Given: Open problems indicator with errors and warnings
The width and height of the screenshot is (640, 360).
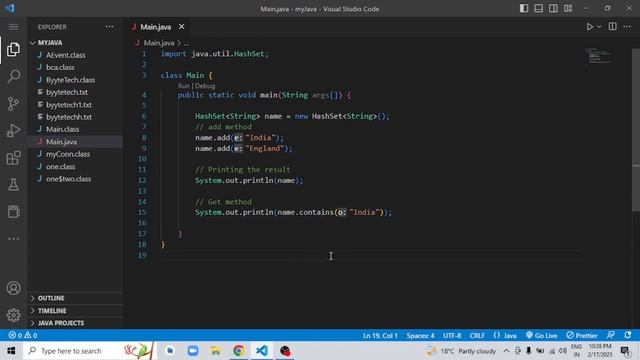Looking at the screenshot, I should point(23,335).
